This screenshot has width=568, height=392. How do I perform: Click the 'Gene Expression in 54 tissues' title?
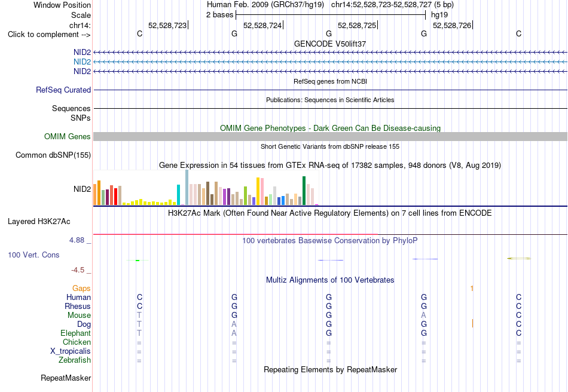click(330, 166)
